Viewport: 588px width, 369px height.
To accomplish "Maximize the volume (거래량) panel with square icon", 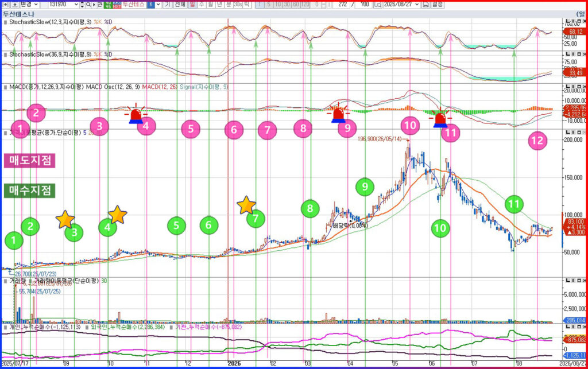I will pyautogui.click(x=578, y=280).
